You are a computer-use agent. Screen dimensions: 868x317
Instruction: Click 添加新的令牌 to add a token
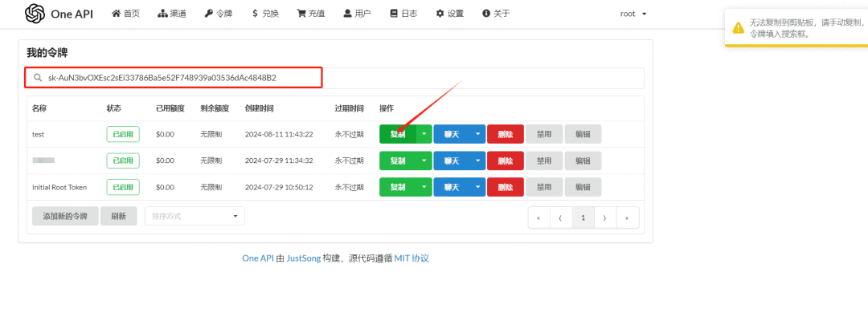click(65, 217)
